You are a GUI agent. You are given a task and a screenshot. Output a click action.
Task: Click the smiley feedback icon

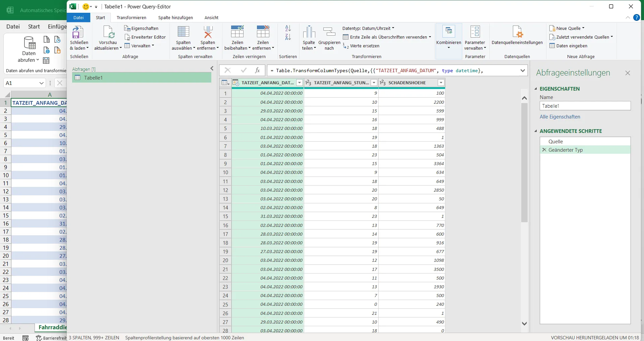86,7
